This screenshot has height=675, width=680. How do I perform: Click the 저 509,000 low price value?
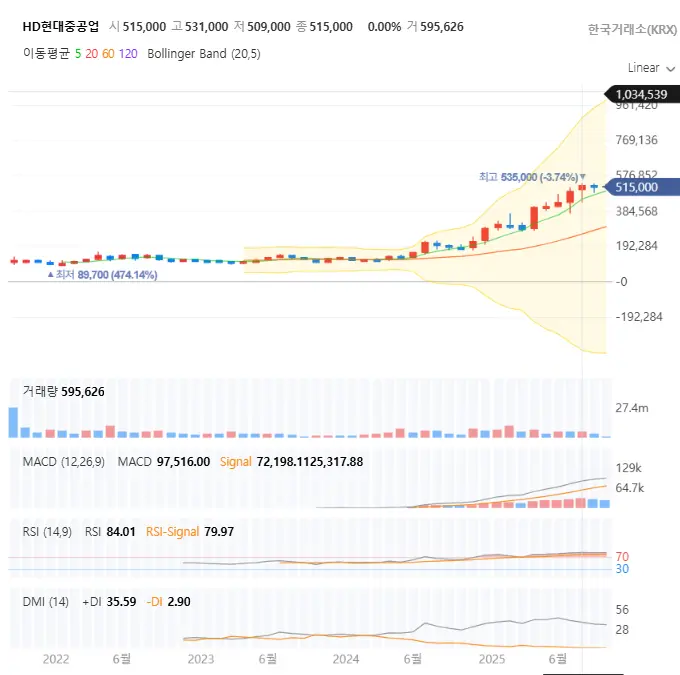point(262,26)
